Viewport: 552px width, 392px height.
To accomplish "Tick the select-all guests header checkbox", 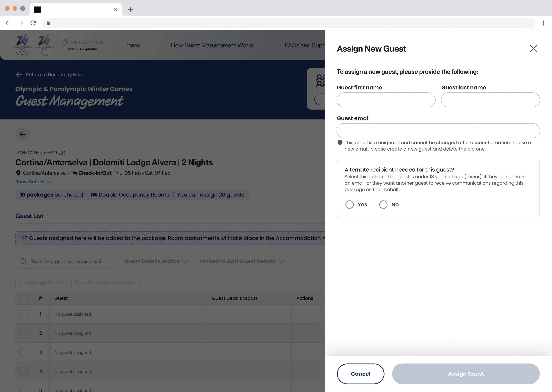I will (x=23, y=298).
